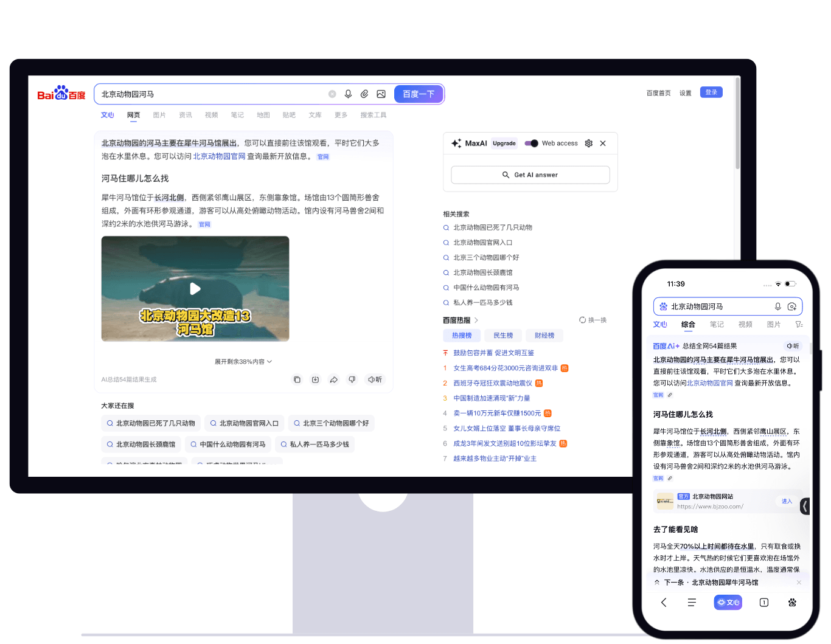Click suggestion chip 私人养一匹马多少钱

coord(315,445)
